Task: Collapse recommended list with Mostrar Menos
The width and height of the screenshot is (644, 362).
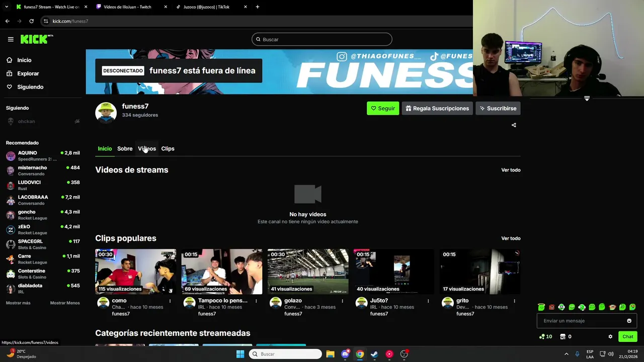Action: coord(65,303)
